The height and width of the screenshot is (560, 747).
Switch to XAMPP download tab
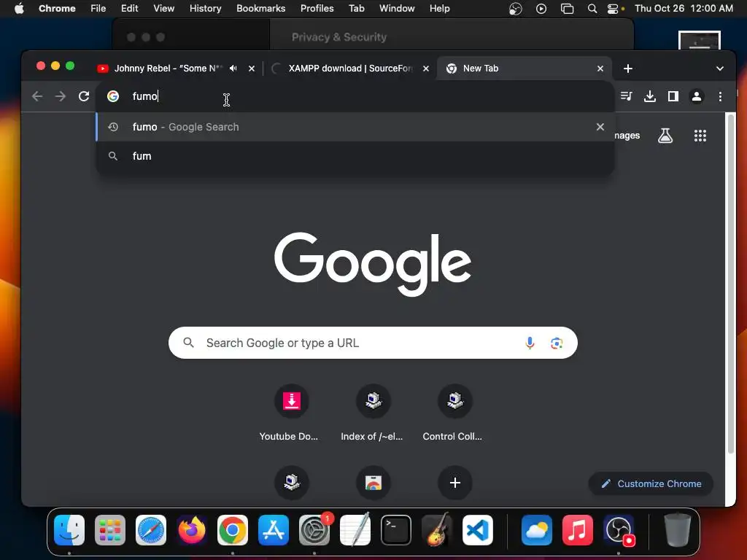(351, 69)
